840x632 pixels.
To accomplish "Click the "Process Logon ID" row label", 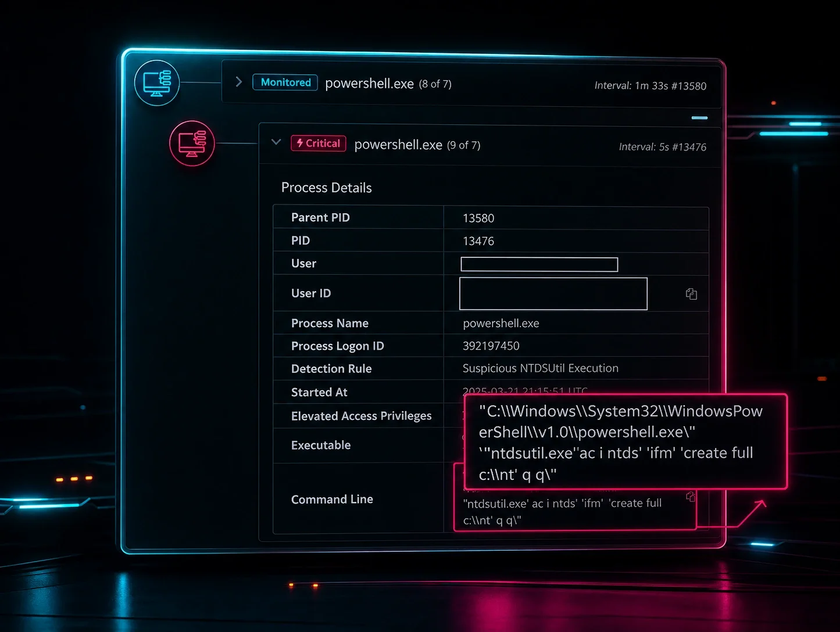I will click(338, 346).
